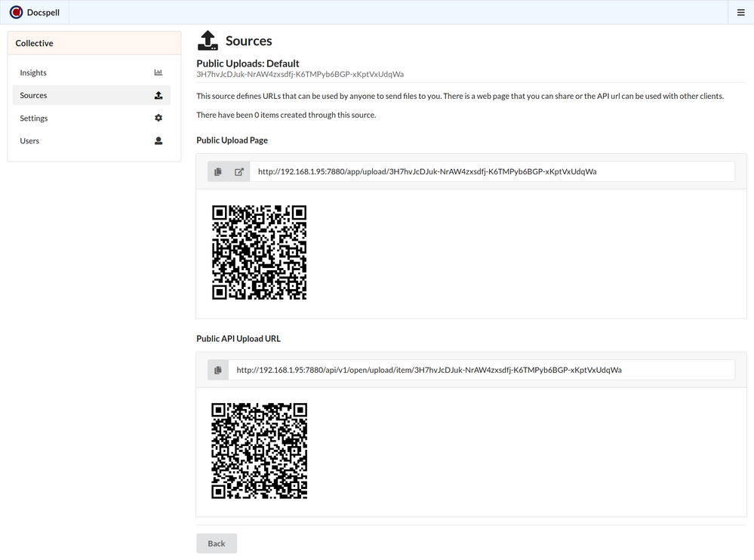The width and height of the screenshot is (754, 560).
Task: Open Public Upload Page in new tab
Action: 239,171
